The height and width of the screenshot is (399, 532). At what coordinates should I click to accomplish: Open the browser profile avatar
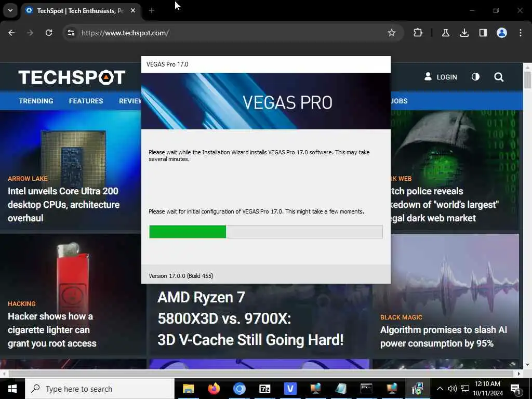502,33
